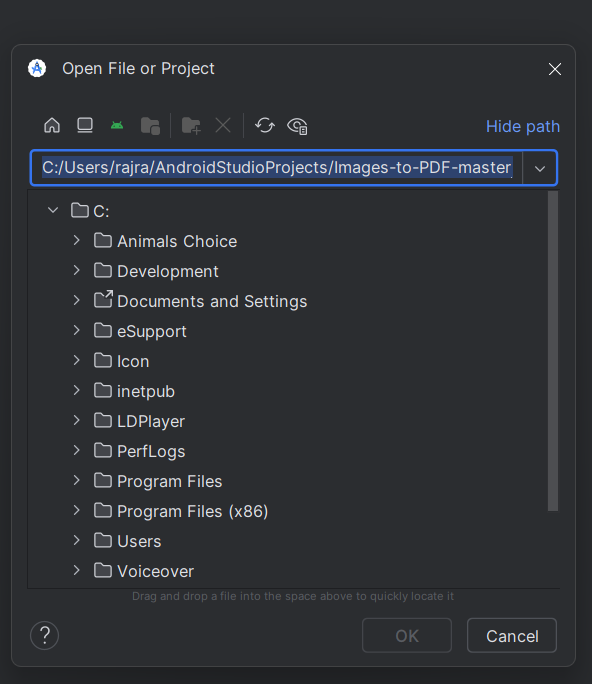Click into the path text field

tap(277, 168)
